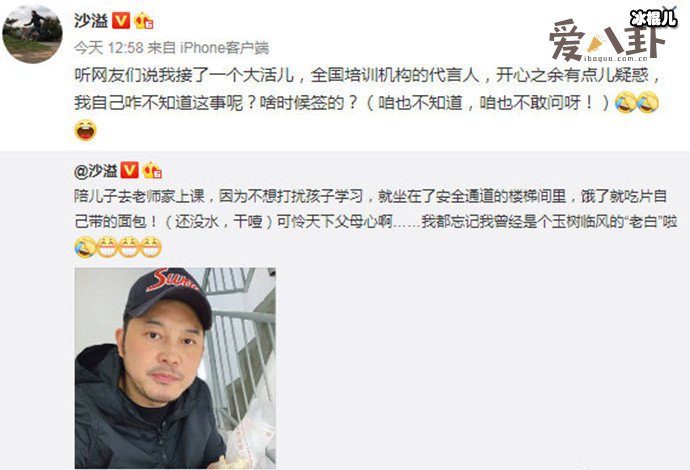Click the second crying-laughing emoji at line end
The width and height of the screenshot is (690, 470).
coord(648,103)
